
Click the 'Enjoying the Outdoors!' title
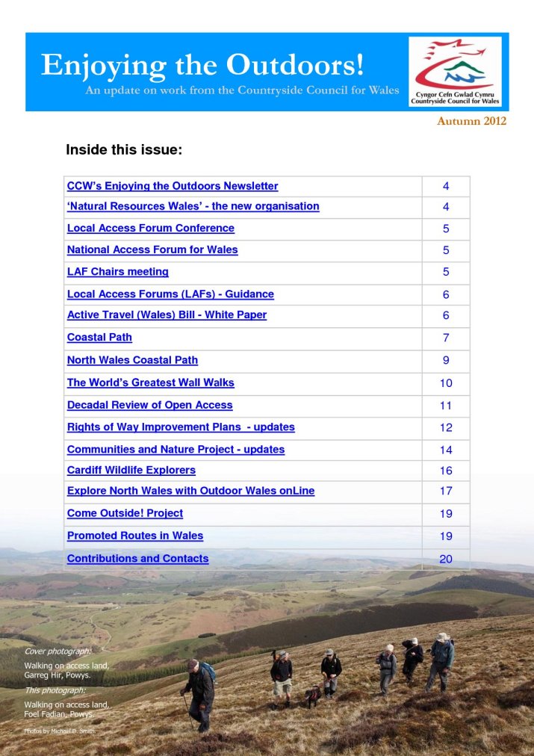(x=202, y=64)
